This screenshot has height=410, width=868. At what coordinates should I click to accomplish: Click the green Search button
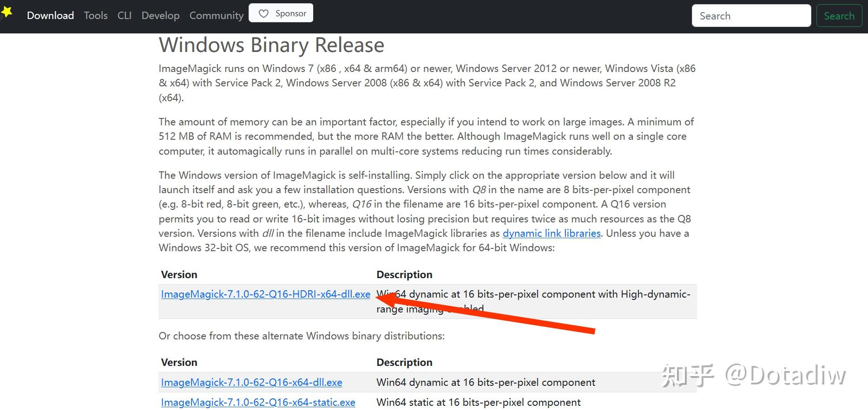point(839,16)
